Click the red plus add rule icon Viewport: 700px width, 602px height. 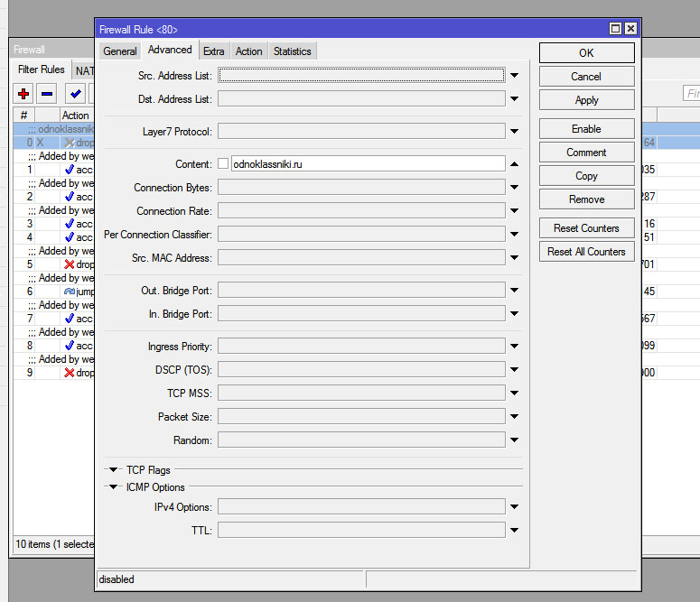[x=23, y=94]
